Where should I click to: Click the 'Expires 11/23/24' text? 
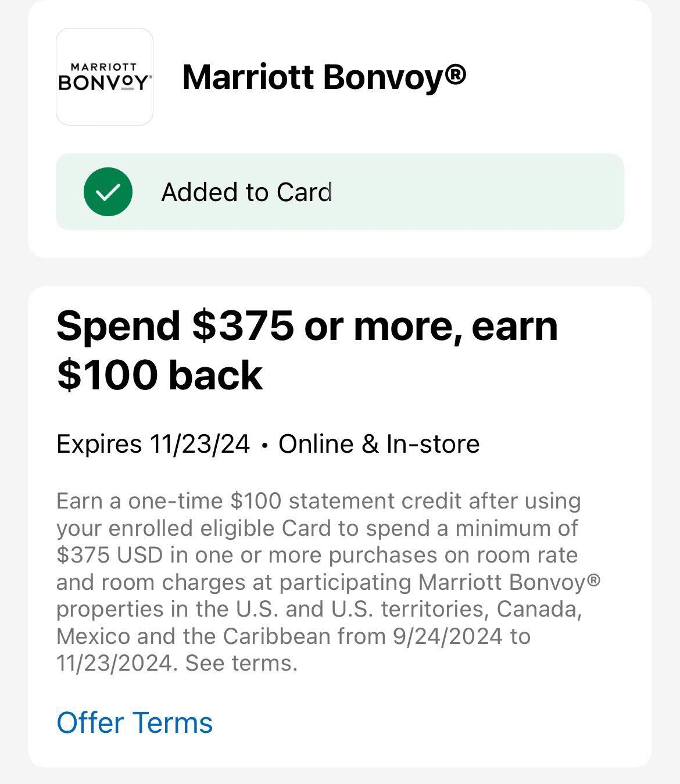153,444
